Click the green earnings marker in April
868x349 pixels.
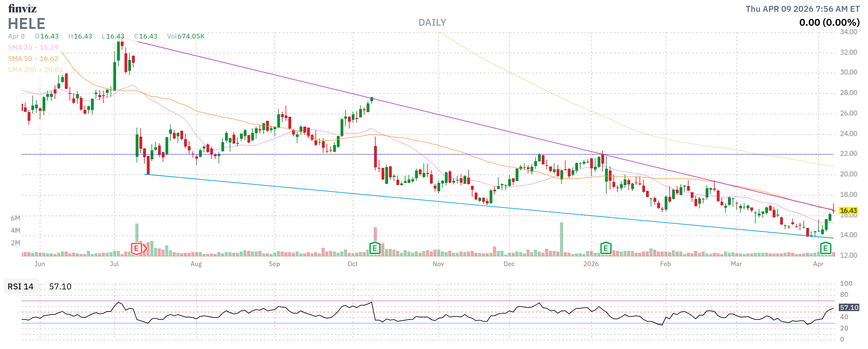[825, 249]
